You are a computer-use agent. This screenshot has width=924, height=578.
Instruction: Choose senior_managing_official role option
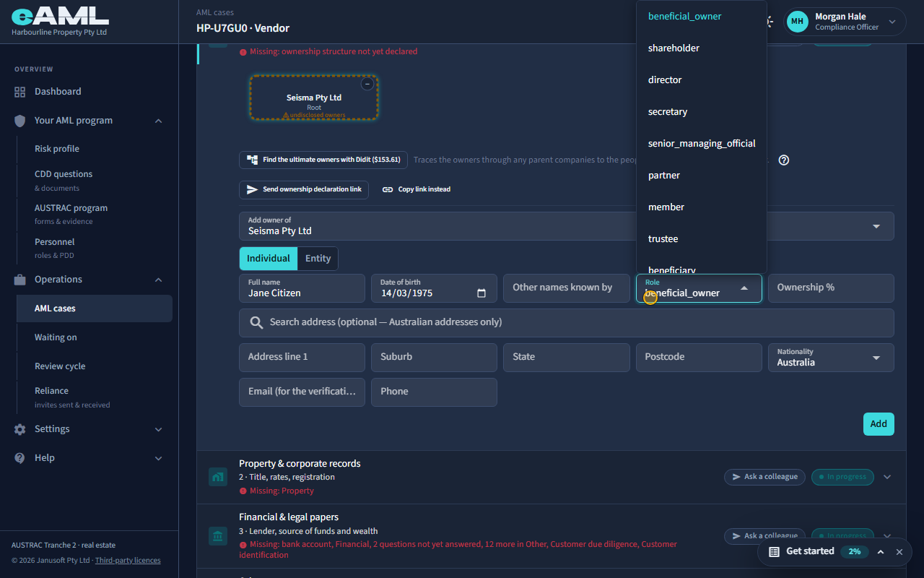pos(701,143)
